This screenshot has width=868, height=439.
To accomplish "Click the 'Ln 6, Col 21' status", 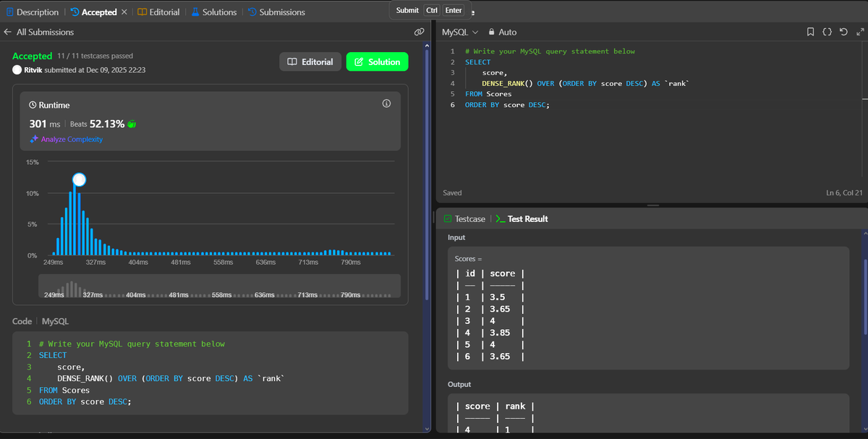I will (x=844, y=193).
